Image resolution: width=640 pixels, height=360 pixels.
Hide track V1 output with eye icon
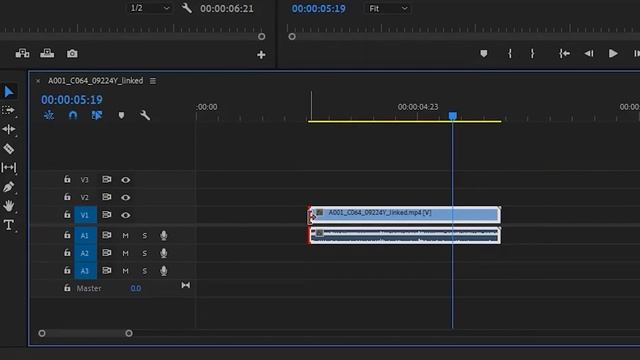(x=126, y=215)
